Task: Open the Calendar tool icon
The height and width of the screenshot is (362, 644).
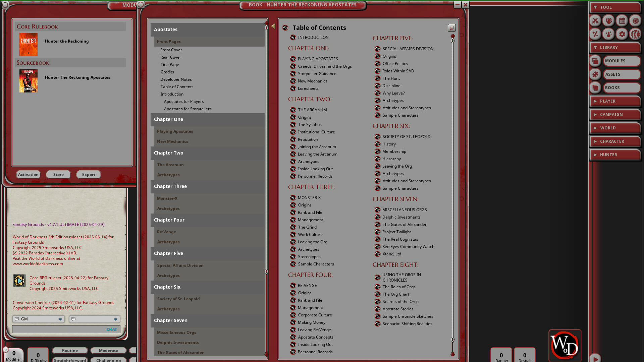Action: (622, 20)
